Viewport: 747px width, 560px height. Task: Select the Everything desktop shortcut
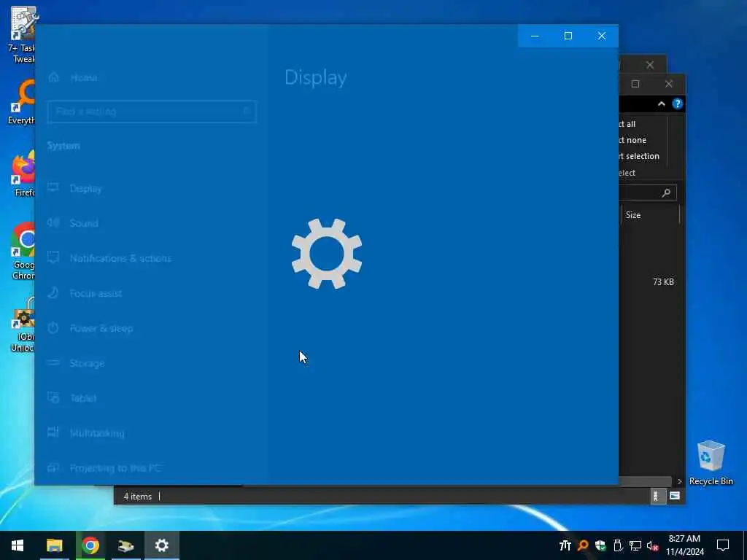22,102
